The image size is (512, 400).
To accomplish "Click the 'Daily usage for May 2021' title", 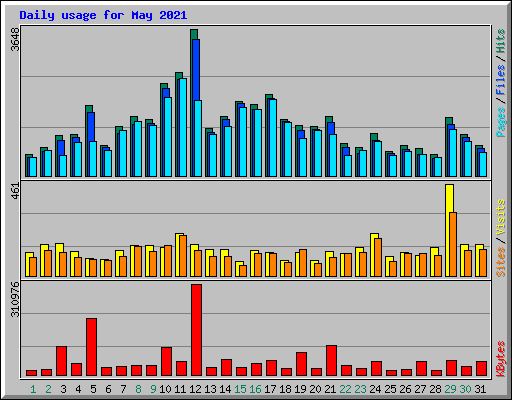I will coord(103,15).
